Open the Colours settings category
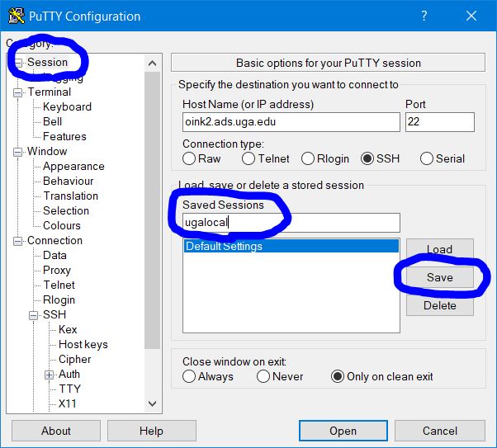The image size is (497, 448). point(61,225)
